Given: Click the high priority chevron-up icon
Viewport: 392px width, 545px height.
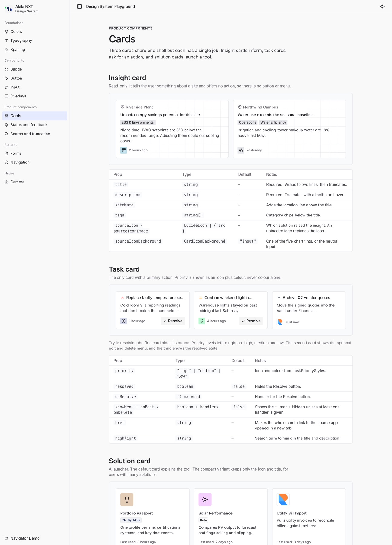Looking at the screenshot, I should pyautogui.click(x=122, y=298).
